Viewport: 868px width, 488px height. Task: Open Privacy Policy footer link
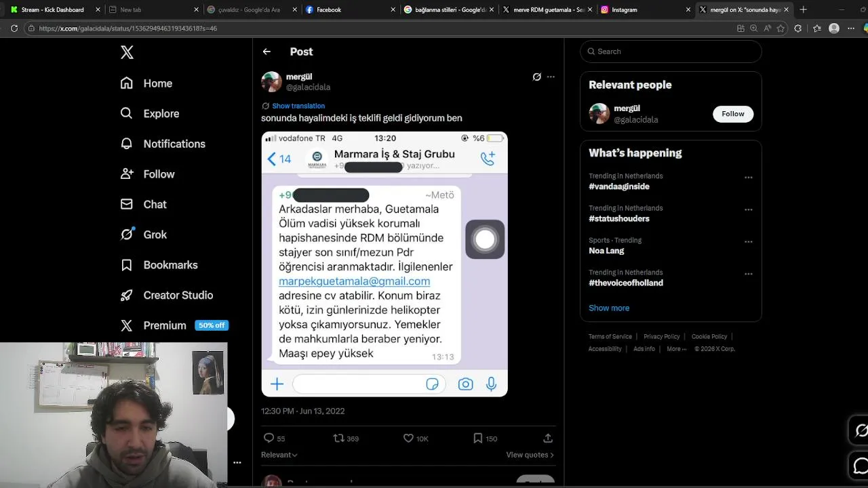(x=661, y=337)
